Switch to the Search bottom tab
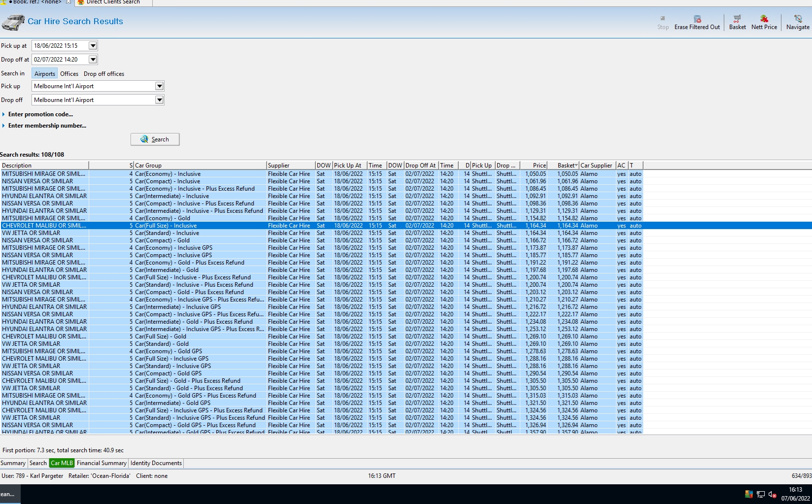The width and height of the screenshot is (812, 504). click(38, 463)
